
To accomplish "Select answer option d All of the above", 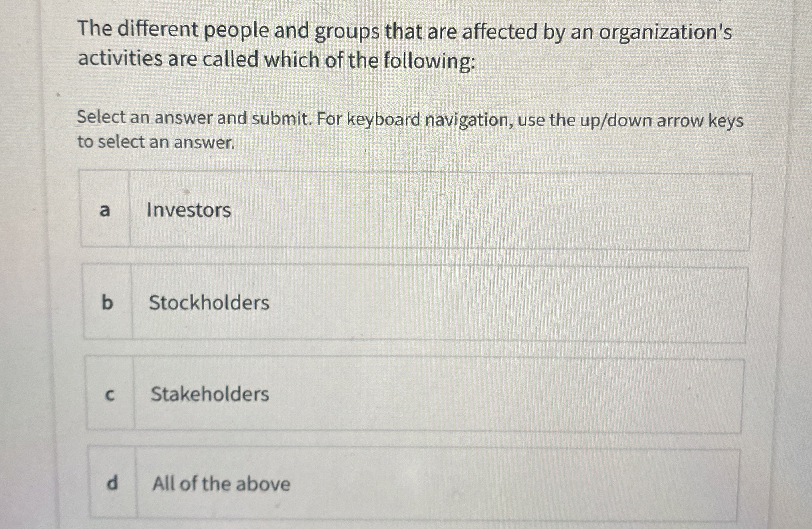I will (375, 484).
